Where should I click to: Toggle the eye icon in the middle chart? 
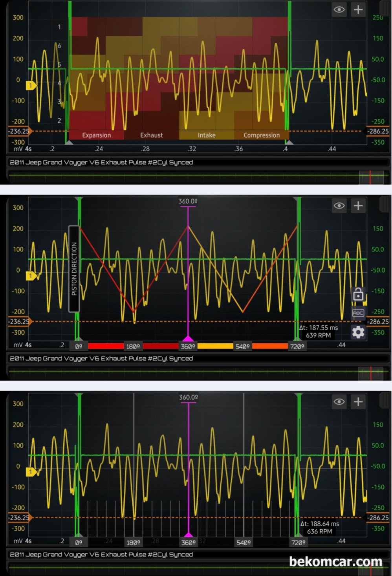click(x=339, y=205)
